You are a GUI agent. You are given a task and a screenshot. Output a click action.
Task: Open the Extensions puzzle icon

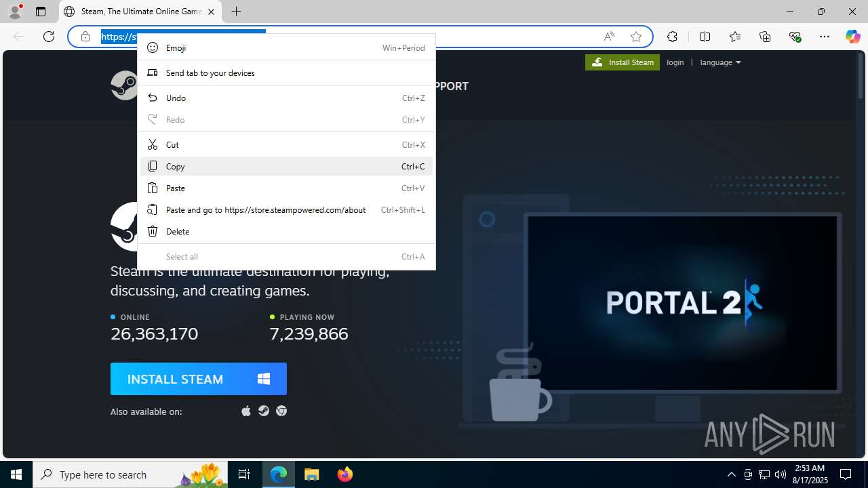tap(672, 37)
